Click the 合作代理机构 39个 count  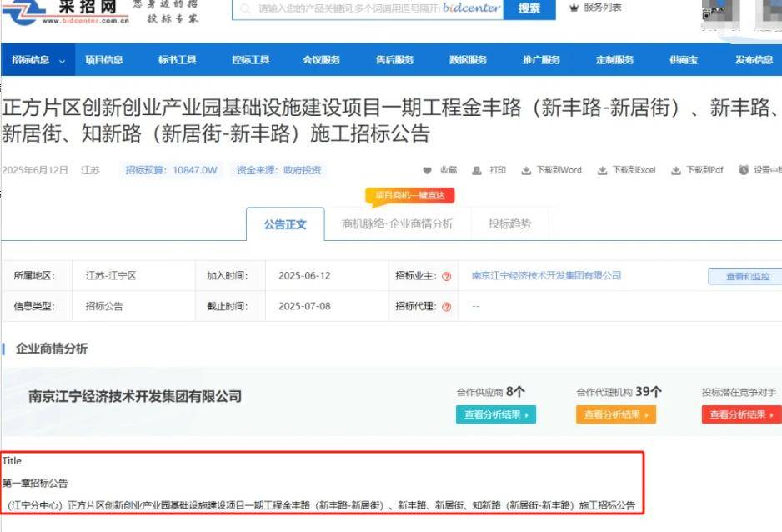click(619, 392)
